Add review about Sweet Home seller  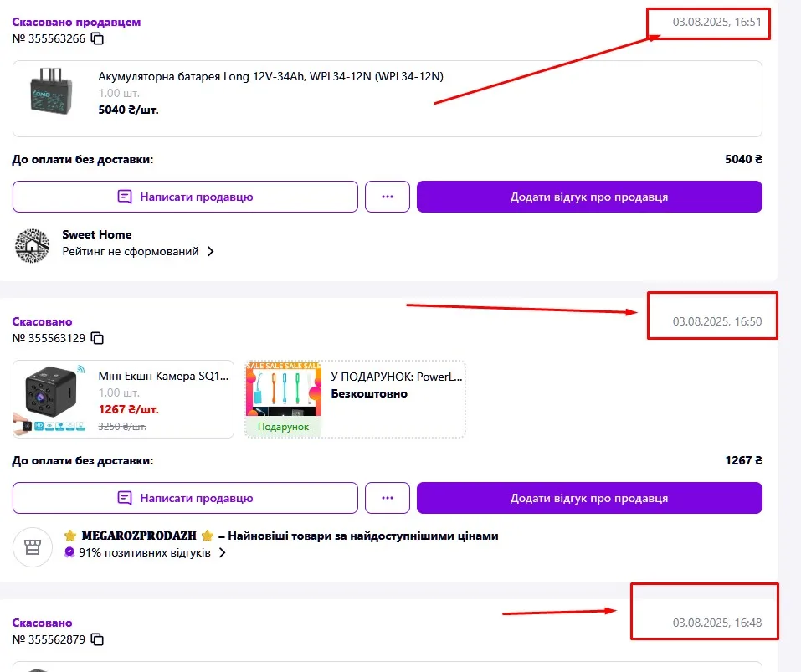[588, 197]
